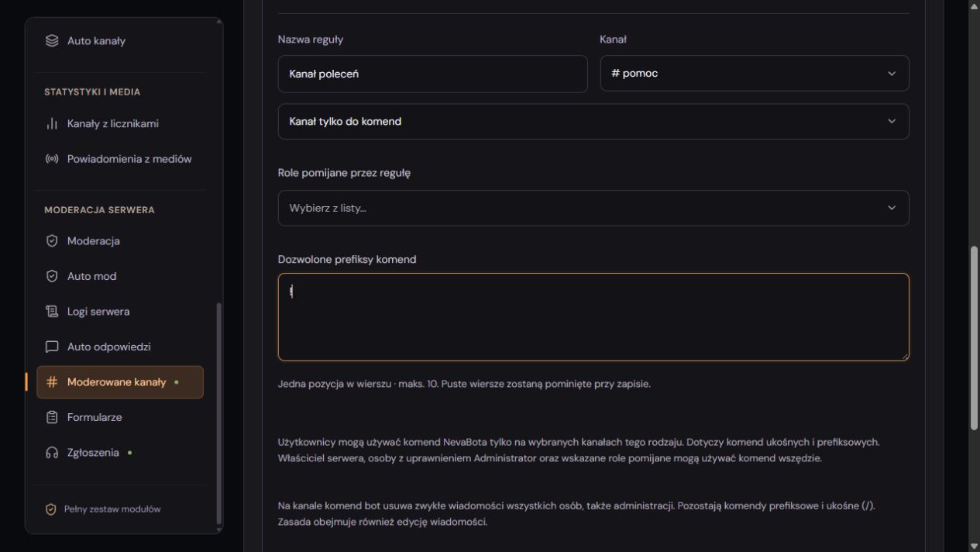980x552 pixels.
Task: Click the Pełny zestaw modułów link
Action: click(112, 509)
